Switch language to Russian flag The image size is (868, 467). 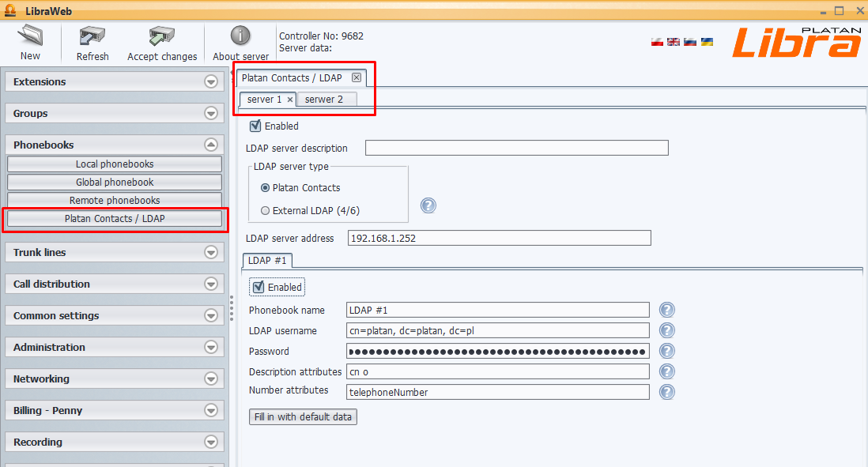click(690, 42)
